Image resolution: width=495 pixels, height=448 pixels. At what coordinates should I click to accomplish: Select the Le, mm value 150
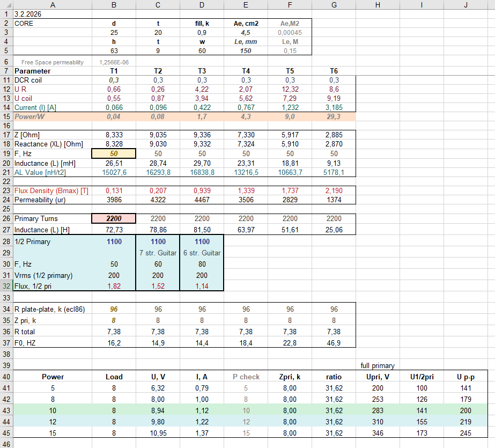(246, 51)
